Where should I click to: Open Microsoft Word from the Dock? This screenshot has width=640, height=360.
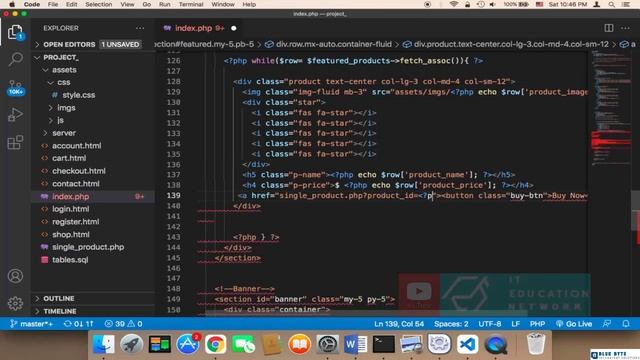pyautogui.click(x=356, y=344)
